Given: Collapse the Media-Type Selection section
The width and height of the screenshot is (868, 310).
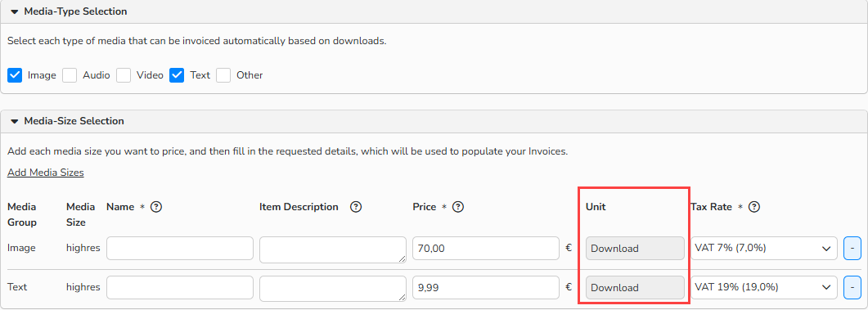Looking at the screenshot, I should [x=15, y=11].
